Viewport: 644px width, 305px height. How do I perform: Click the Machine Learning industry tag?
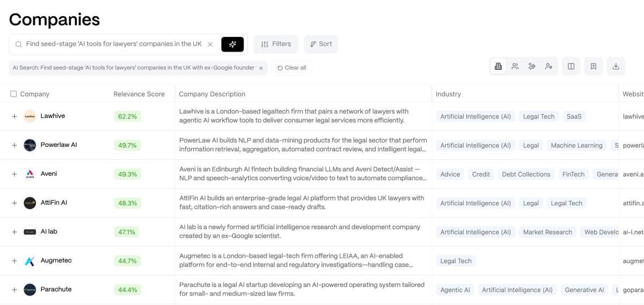point(576,145)
